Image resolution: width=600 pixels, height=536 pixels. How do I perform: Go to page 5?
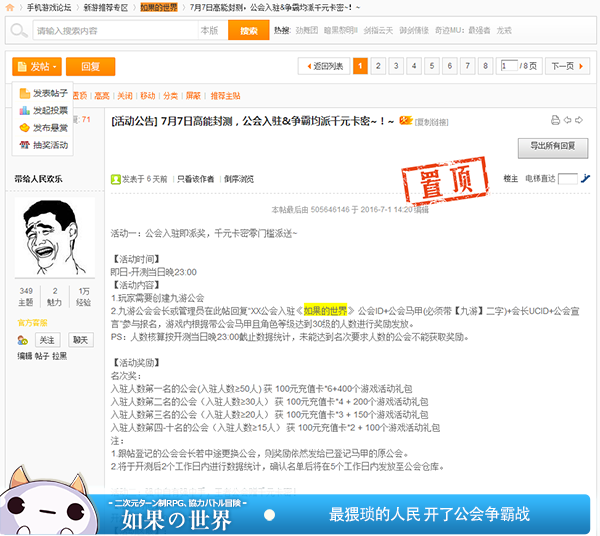coord(432,66)
